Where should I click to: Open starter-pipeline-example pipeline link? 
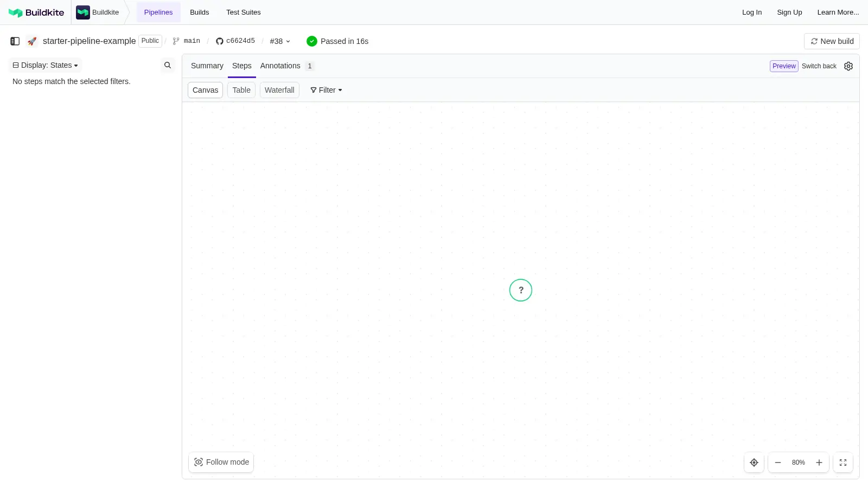tap(89, 41)
